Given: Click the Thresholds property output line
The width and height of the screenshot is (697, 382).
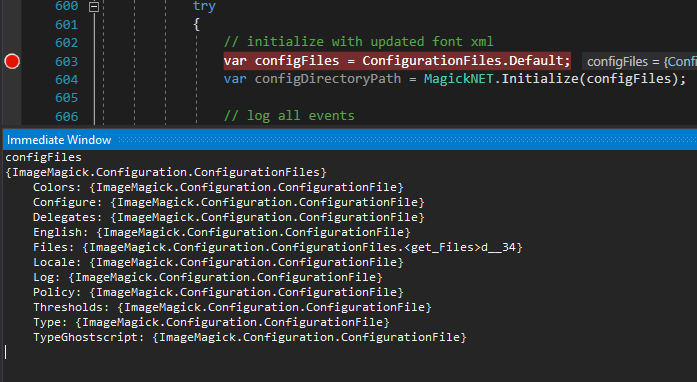Looking at the screenshot, I should click(232, 307).
